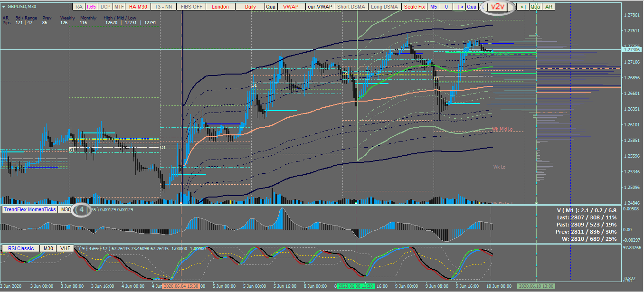Toggle the RA button in top toolbar
Viewport: 644px width, 292px height.
tap(79, 7)
